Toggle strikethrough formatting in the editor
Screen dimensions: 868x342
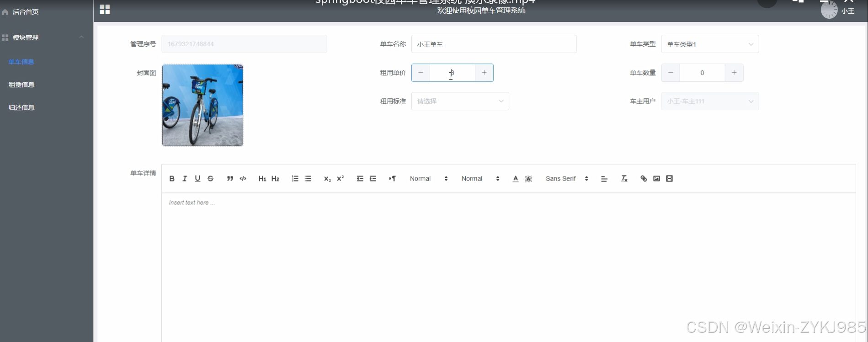pyautogui.click(x=210, y=179)
